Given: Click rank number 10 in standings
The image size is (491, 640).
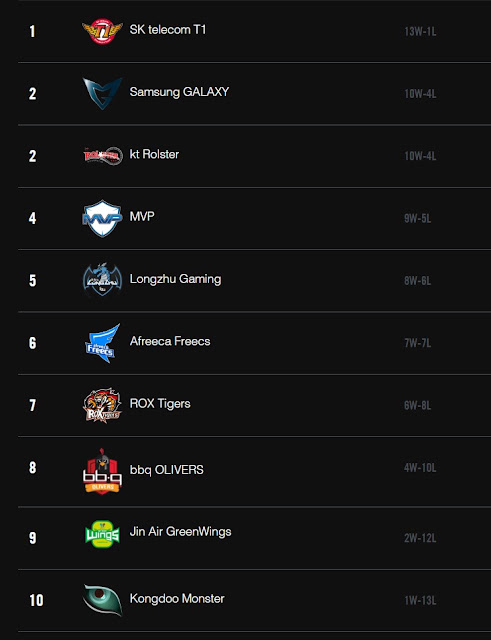Looking at the screenshot, I should (x=36, y=600).
